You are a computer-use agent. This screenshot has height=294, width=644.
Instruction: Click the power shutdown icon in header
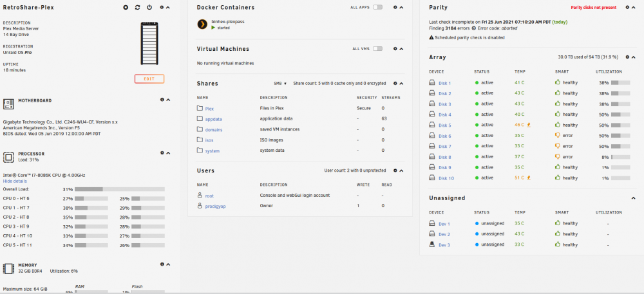pos(149,7)
